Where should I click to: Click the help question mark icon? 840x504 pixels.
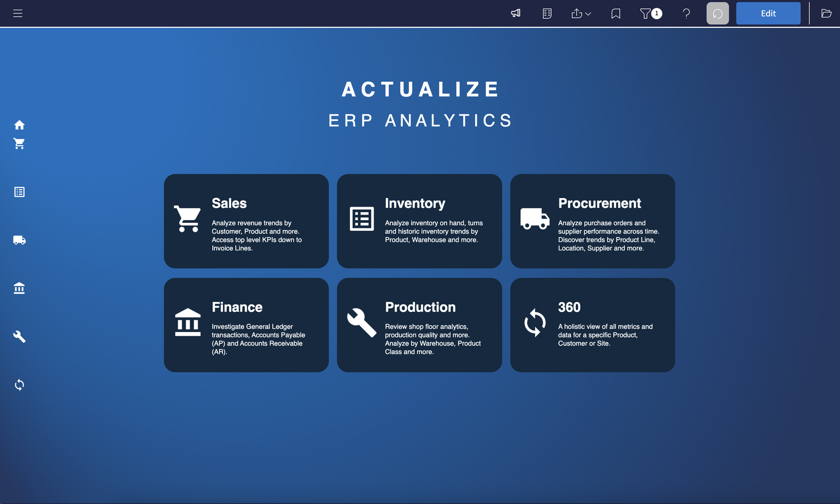(686, 13)
